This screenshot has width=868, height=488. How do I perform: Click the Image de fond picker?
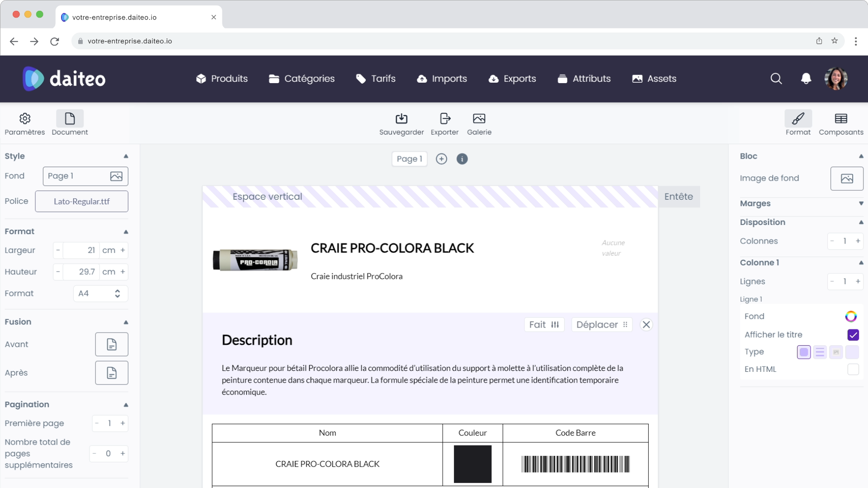click(847, 178)
